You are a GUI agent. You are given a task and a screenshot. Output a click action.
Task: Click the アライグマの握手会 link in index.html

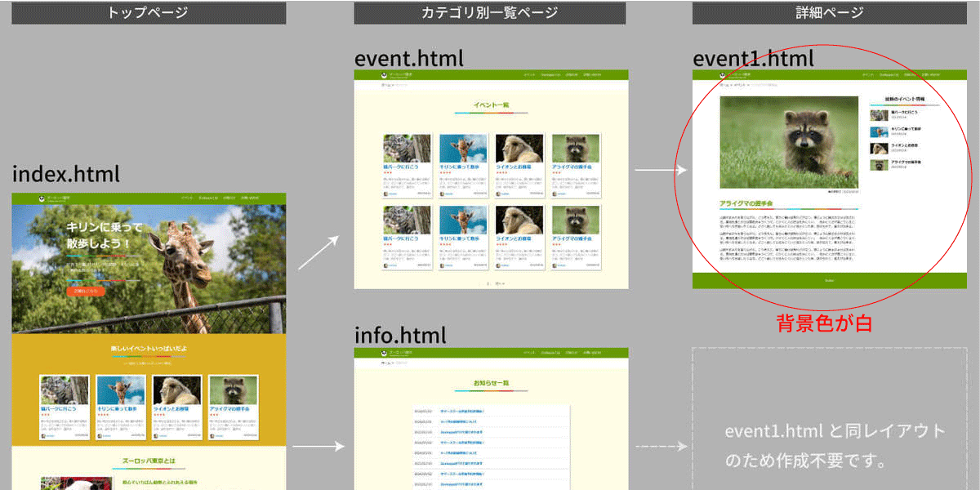(229, 408)
